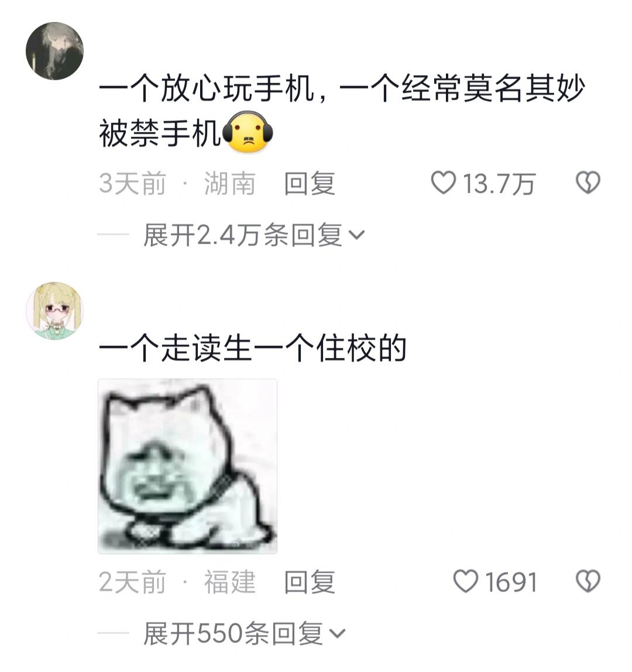Screen dimensions: 632x672
Task: Click chevron next to 550条回复
Action: pyautogui.click(x=337, y=633)
